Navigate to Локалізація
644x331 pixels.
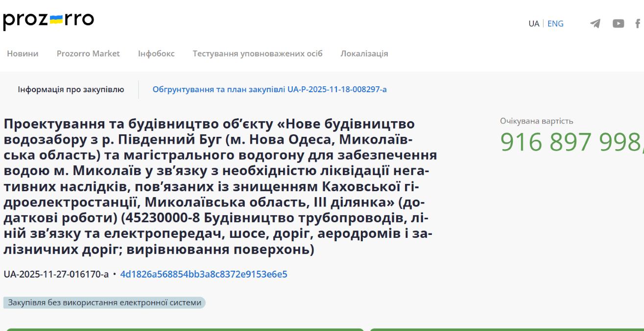click(364, 53)
